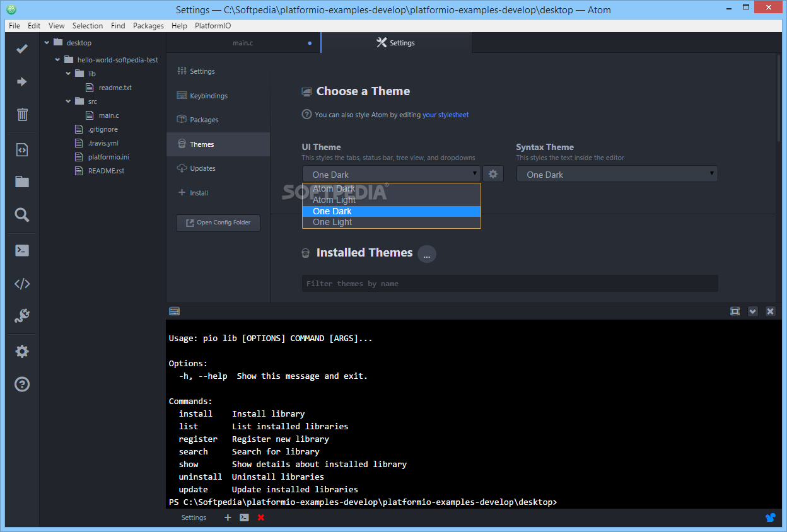787x532 pixels.
Task: Go to Keybindings section
Action: point(218,96)
